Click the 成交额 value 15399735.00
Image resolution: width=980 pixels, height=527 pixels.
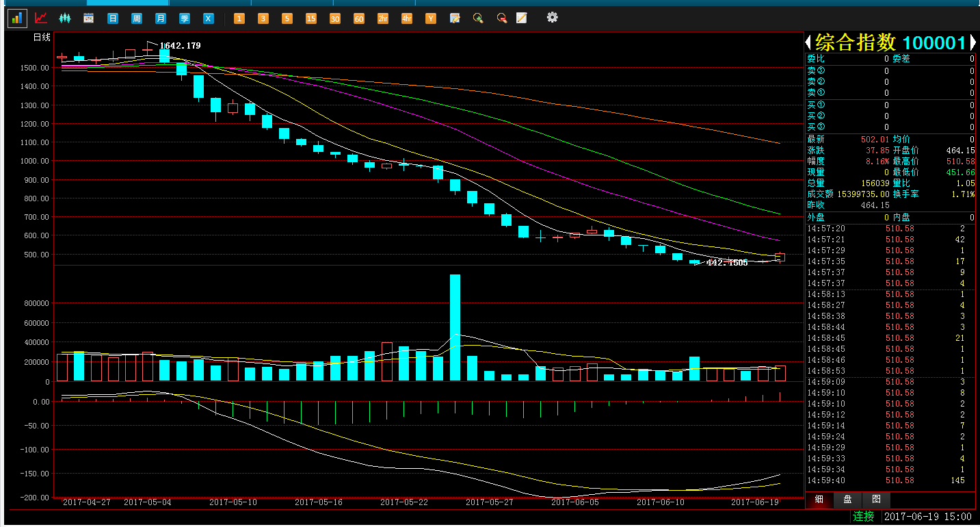pos(862,194)
